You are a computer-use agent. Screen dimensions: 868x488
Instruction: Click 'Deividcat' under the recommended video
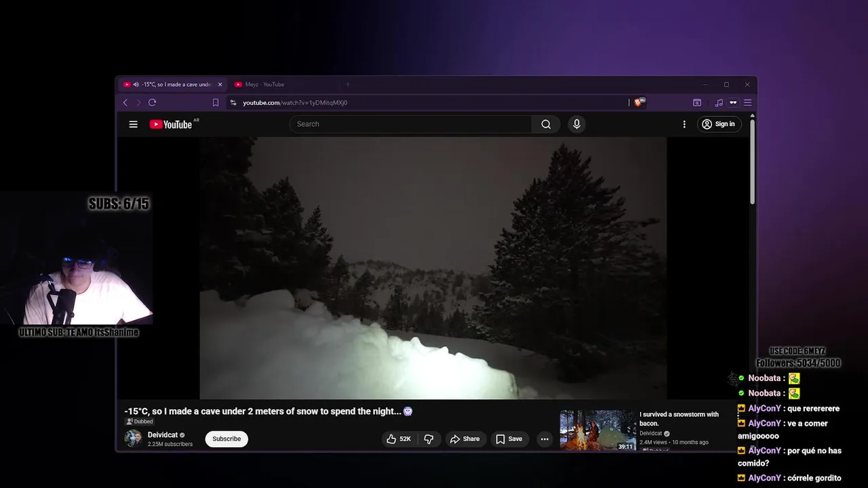coord(651,433)
